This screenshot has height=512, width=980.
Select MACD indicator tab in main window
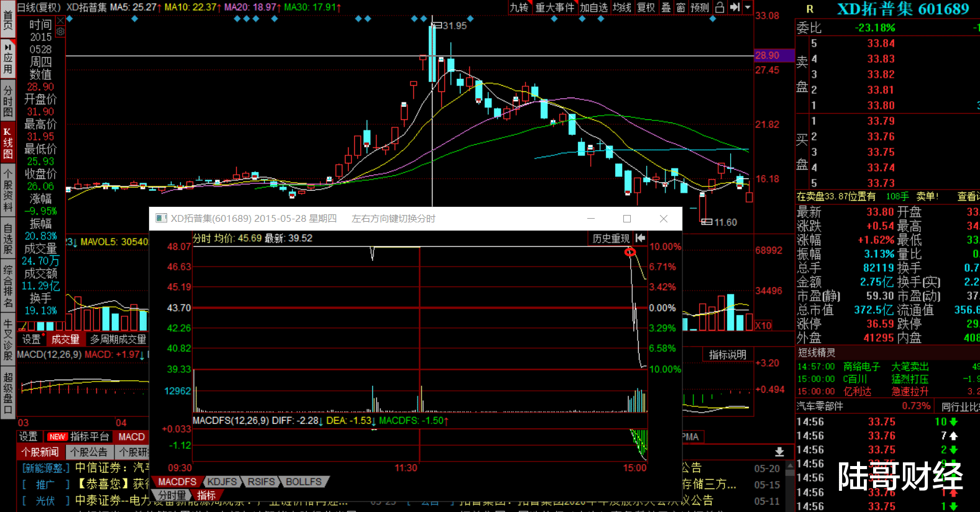132,437
